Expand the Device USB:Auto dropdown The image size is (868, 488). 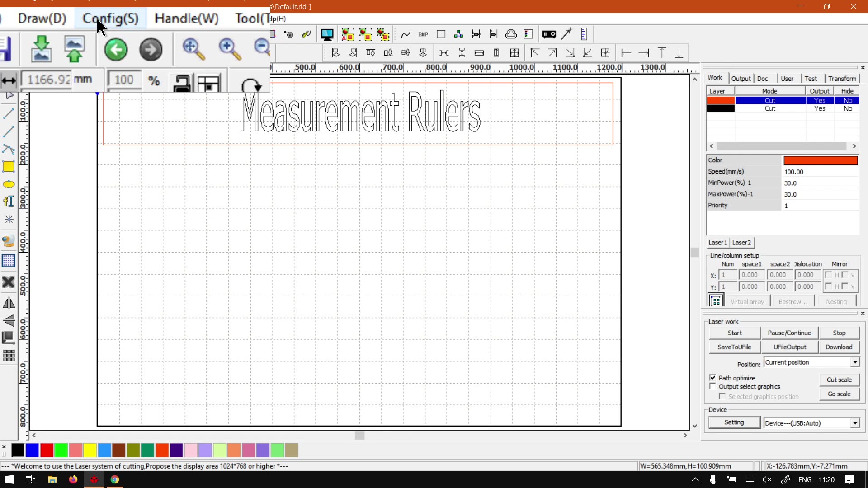tap(855, 423)
